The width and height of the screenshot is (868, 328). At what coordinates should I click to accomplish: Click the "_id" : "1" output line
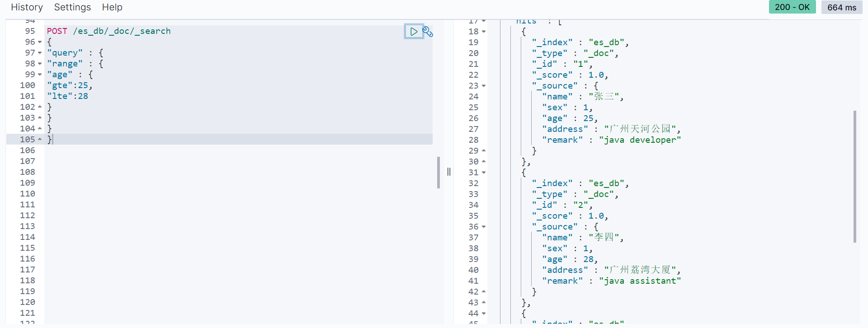pyautogui.click(x=562, y=64)
